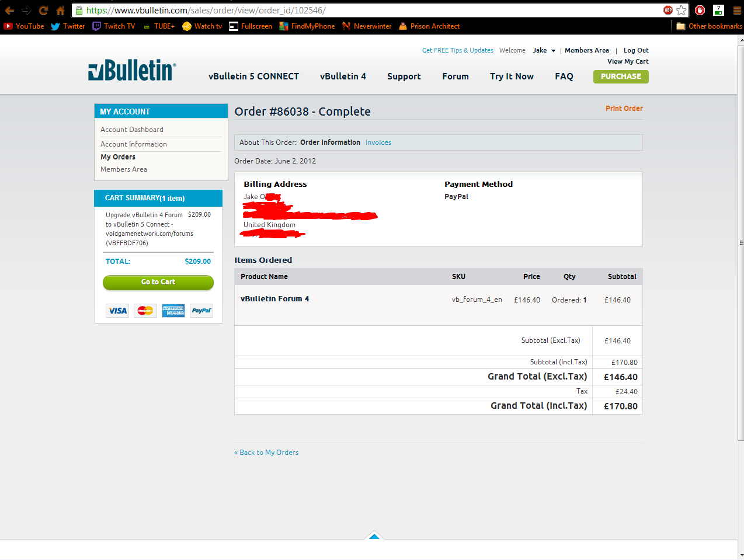The height and width of the screenshot is (560, 744).
Task: Switch to the Invoices tab
Action: tap(378, 142)
